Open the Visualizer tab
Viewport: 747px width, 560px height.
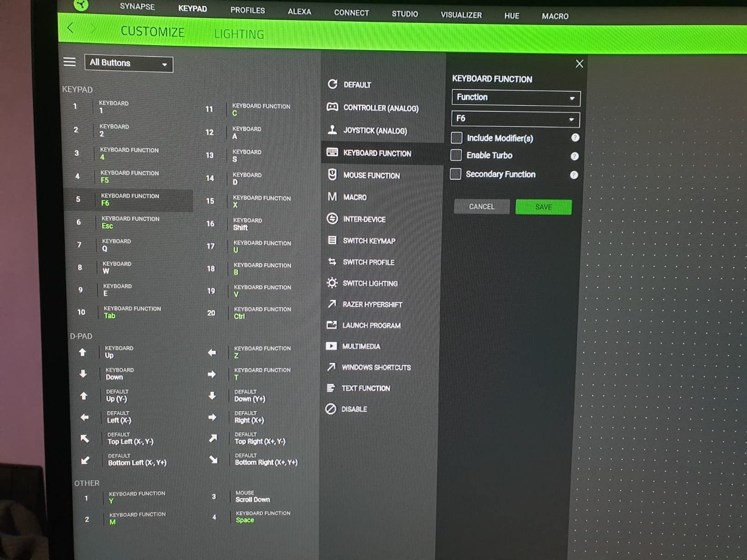point(461,15)
